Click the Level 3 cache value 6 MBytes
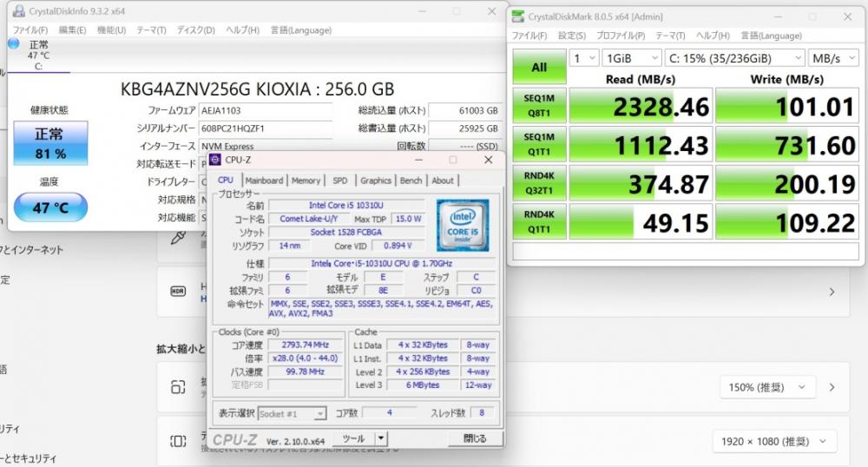The image size is (868, 467). (423, 385)
